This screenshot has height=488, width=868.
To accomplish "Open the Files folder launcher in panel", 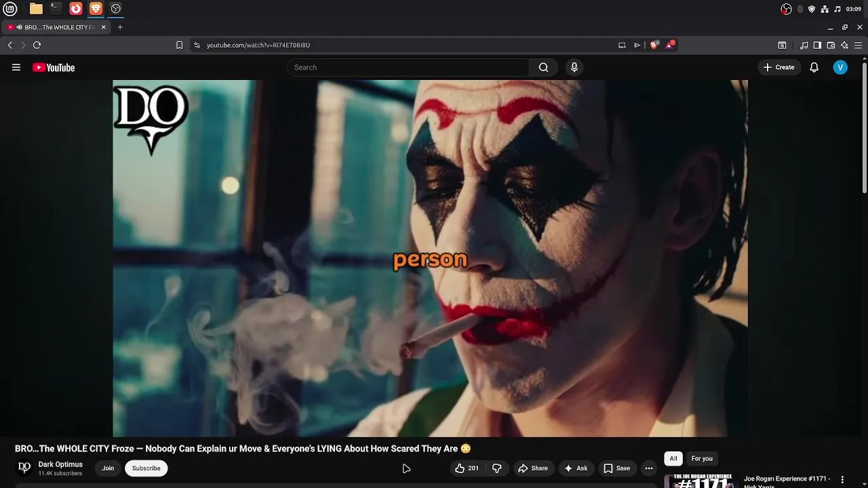I will click(x=36, y=9).
